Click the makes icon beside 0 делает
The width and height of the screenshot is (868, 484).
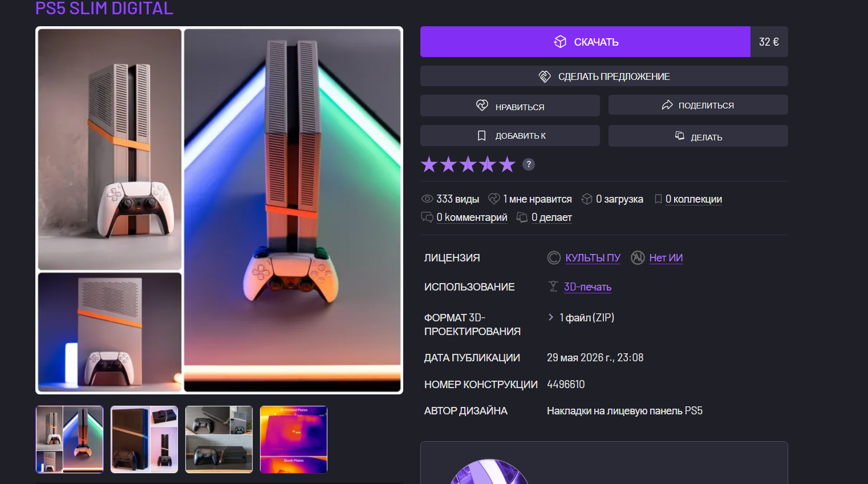pyautogui.click(x=522, y=217)
